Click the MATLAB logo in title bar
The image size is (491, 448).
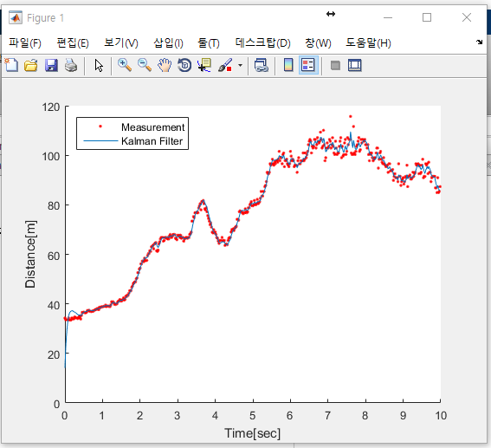(x=16, y=17)
